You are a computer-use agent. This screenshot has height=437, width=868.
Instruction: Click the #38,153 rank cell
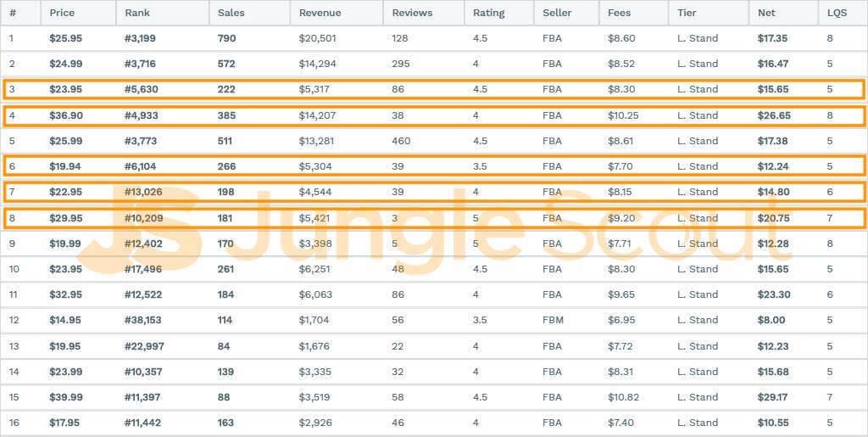[144, 320]
